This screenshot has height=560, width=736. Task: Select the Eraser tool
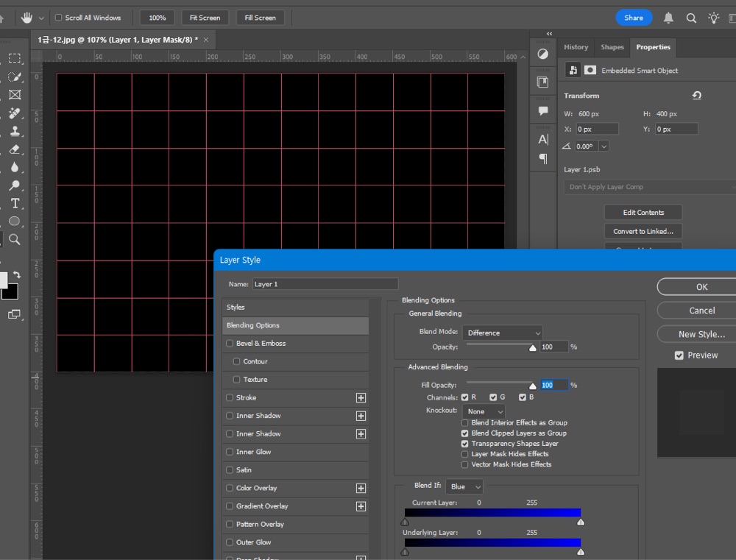click(x=15, y=149)
